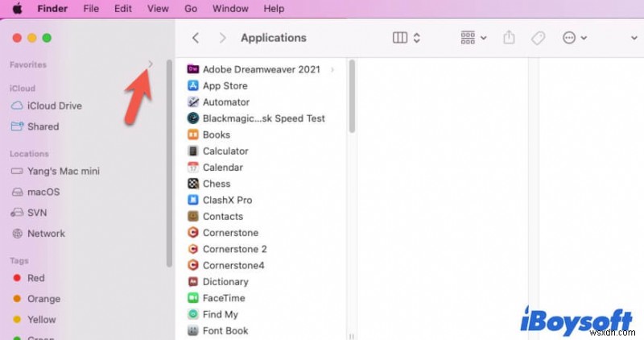This screenshot has width=644, height=340.
Task: Go back with the left chevron
Action: [x=196, y=38]
